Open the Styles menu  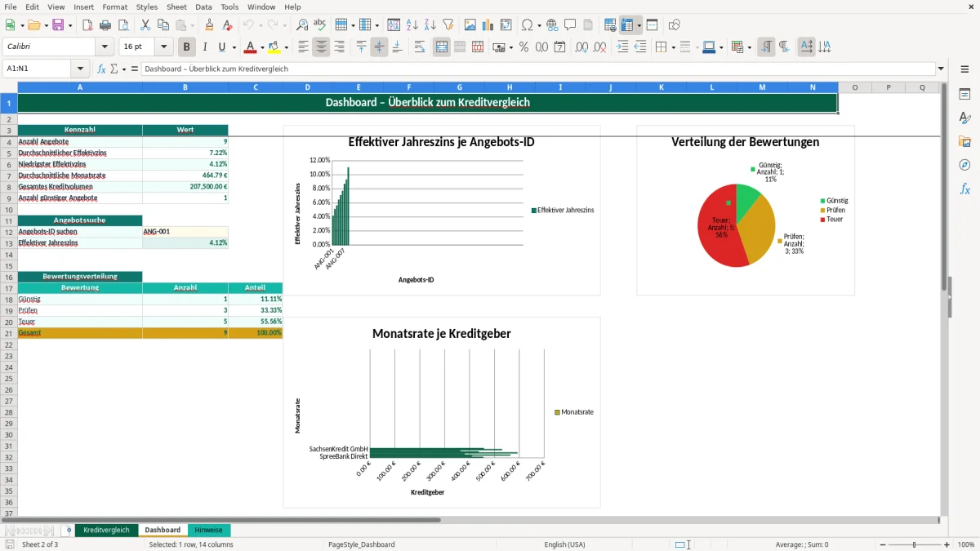coord(147,7)
